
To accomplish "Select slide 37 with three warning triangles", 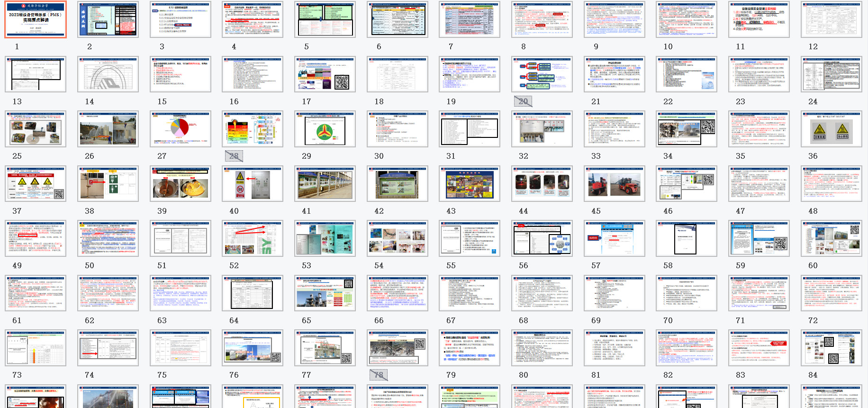I will point(36,184).
